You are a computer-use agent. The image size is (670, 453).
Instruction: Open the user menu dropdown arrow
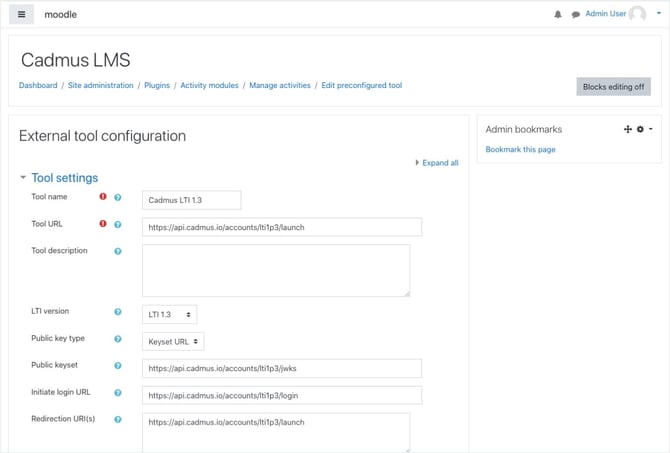[x=659, y=14]
